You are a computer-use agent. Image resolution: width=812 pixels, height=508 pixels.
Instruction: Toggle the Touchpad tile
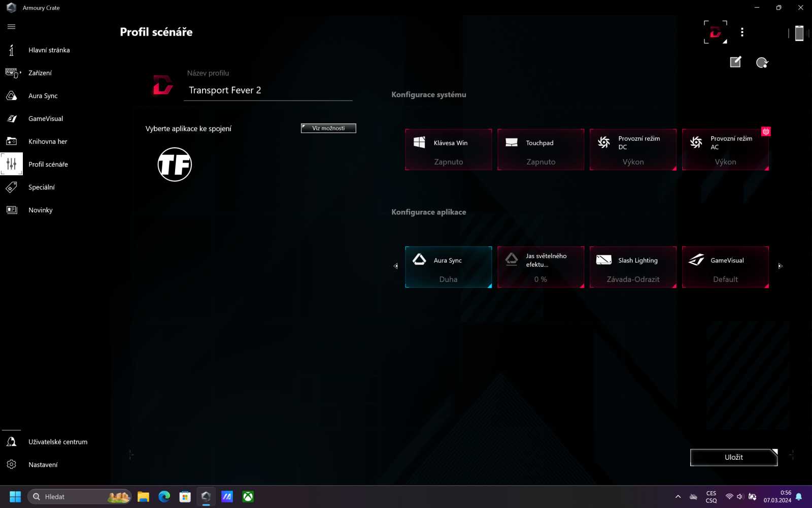point(541,149)
